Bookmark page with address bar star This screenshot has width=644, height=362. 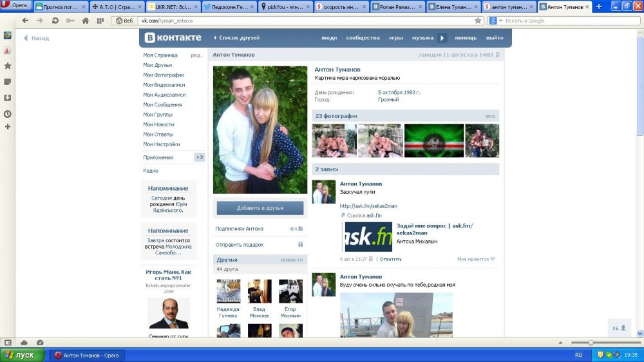(x=478, y=21)
